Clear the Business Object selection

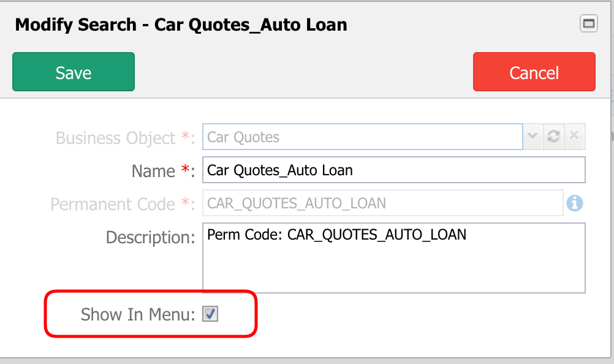pyautogui.click(x=574, y=136)
